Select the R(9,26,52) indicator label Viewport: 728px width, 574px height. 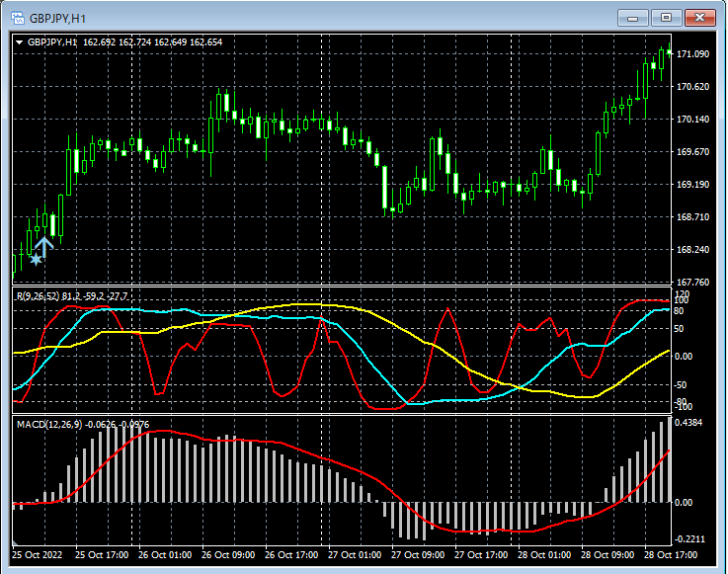coord(37,296)
